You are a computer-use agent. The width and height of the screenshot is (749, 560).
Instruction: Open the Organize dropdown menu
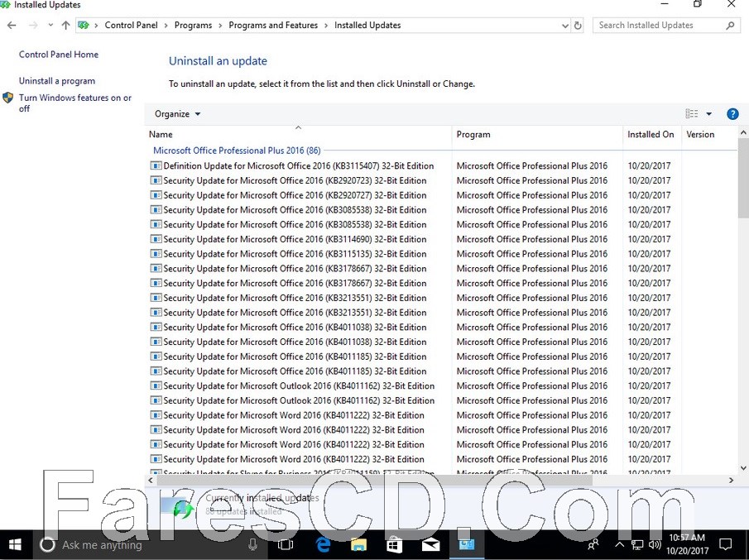tap(178, 114)
